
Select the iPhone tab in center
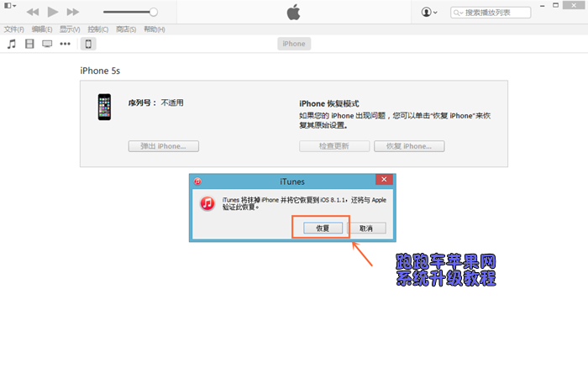click(294, 44)
